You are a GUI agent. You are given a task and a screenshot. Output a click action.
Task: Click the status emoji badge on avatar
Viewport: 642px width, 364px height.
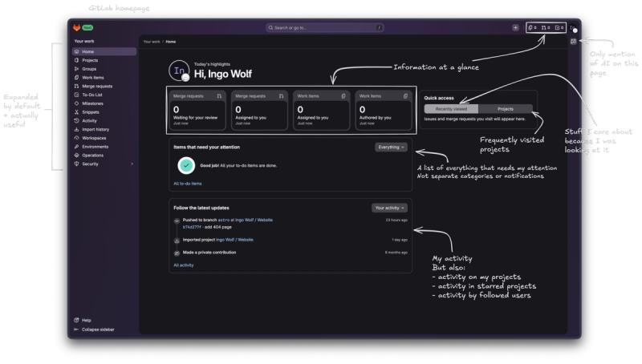[185, 77]
